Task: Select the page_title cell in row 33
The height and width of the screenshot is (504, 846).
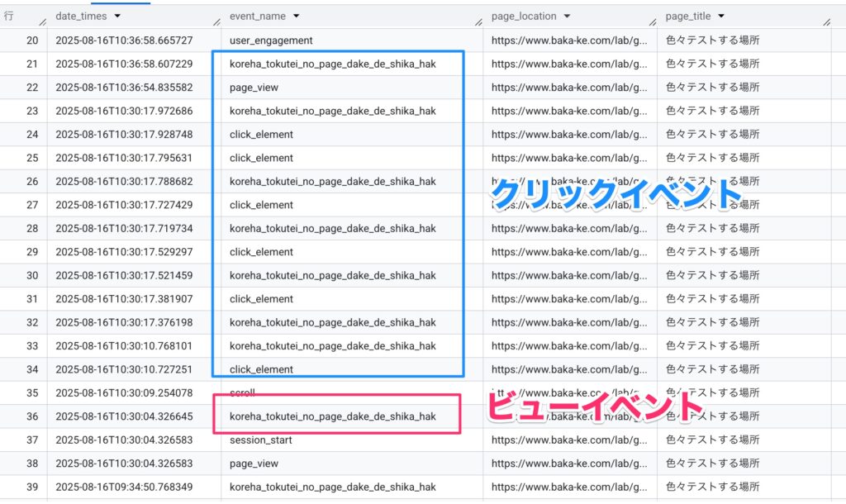Action: tap(712, 346)
